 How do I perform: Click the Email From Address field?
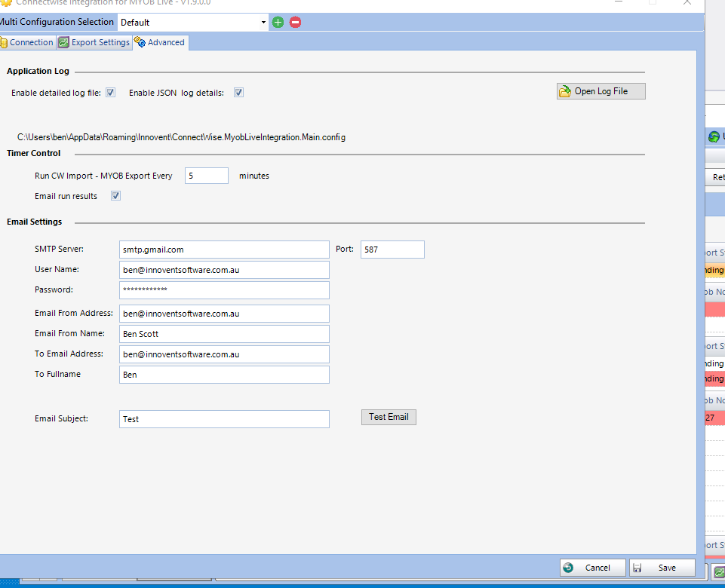(x=224, y=314)
